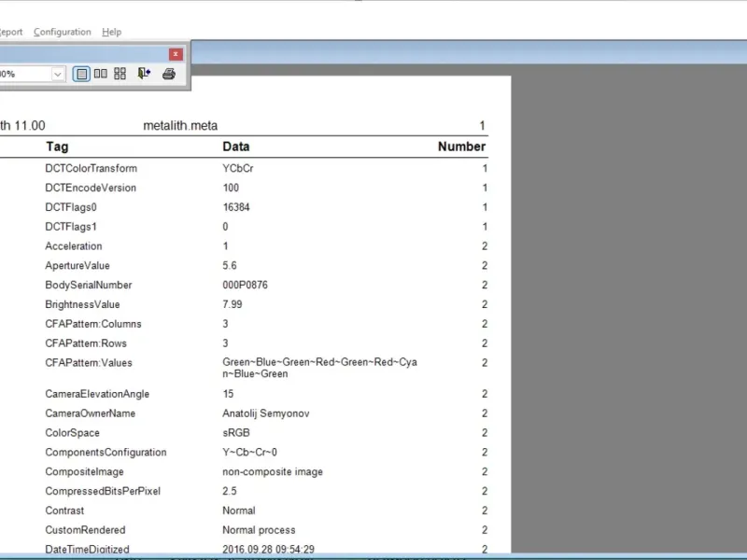747x560 pixels.
Task: Click the blue title bar of preview window
Action: coord(469,52)
